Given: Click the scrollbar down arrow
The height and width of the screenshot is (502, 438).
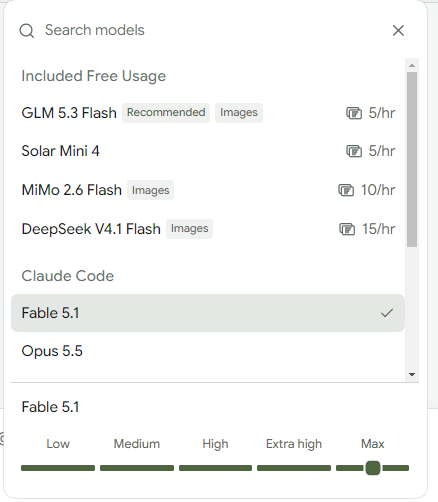Looking at the screenshot, I should (x=412, y=375).
